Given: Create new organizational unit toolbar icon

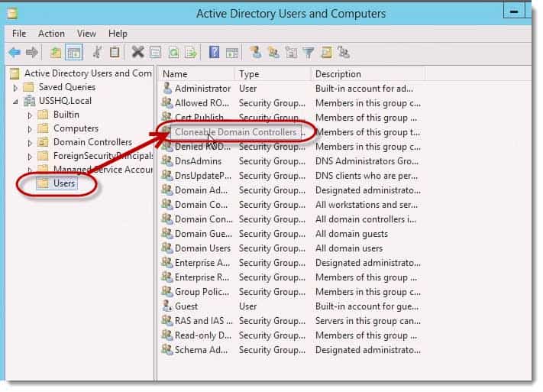Looking at the screenshot, I should click(291, 53).
